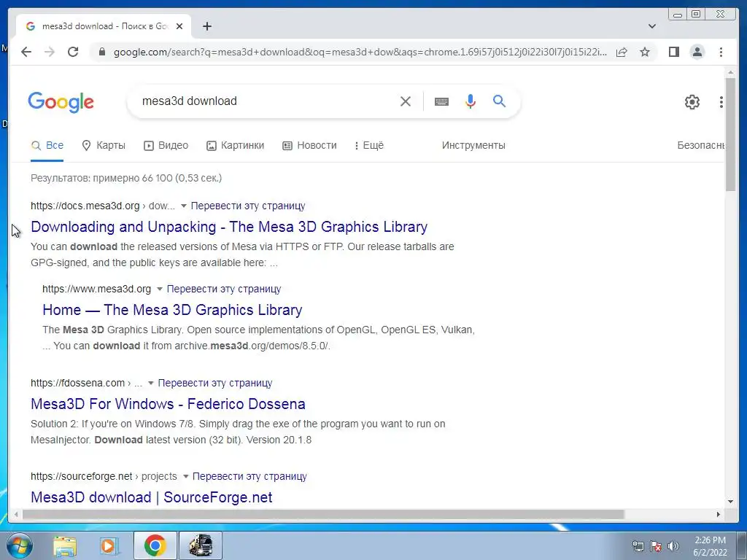Click the vertical scrollbar thumb
Image resolution: width=747 pixels, height=560 pixels.
coord(730,134)
